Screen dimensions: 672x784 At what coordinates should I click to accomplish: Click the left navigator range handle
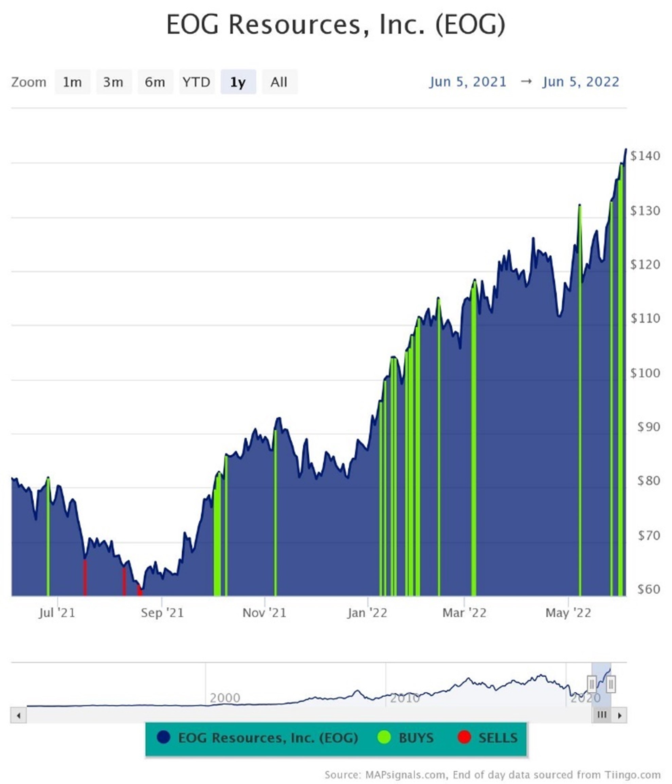[x=592, y=685]
